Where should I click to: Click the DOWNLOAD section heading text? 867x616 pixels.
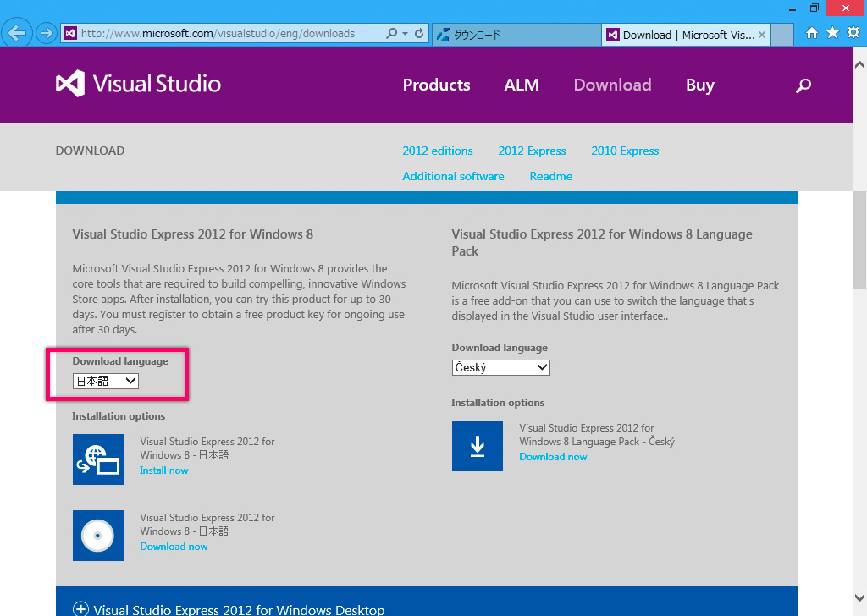coord(90,151)
